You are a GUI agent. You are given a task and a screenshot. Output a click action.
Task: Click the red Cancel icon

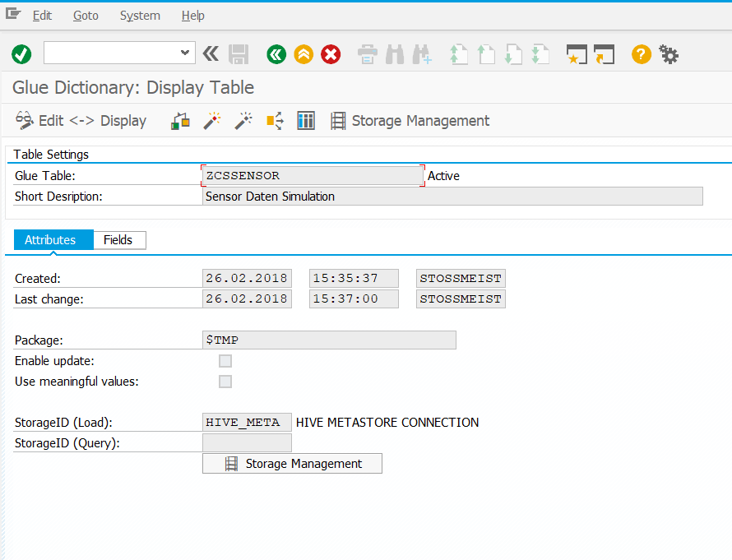pos(331,54)
